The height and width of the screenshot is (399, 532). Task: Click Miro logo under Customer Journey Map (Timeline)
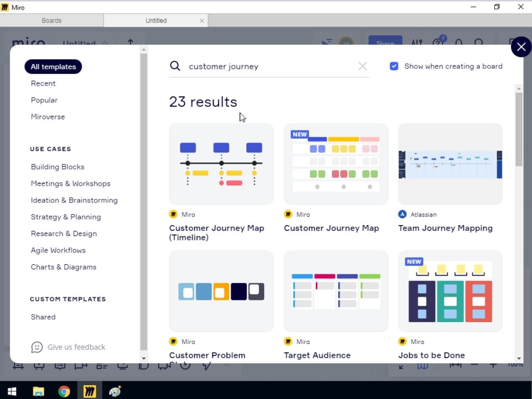(173, 214)
